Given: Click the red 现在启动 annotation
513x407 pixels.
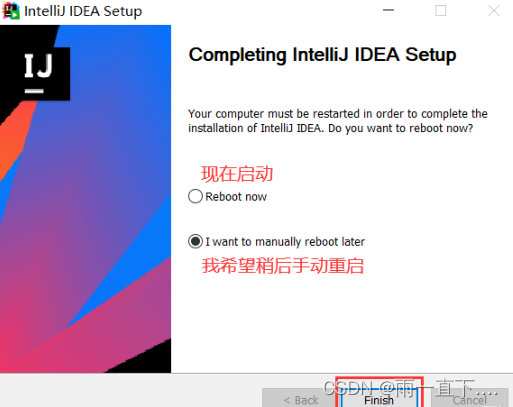Looking at the screenshot, I should [x=237, y=174].
